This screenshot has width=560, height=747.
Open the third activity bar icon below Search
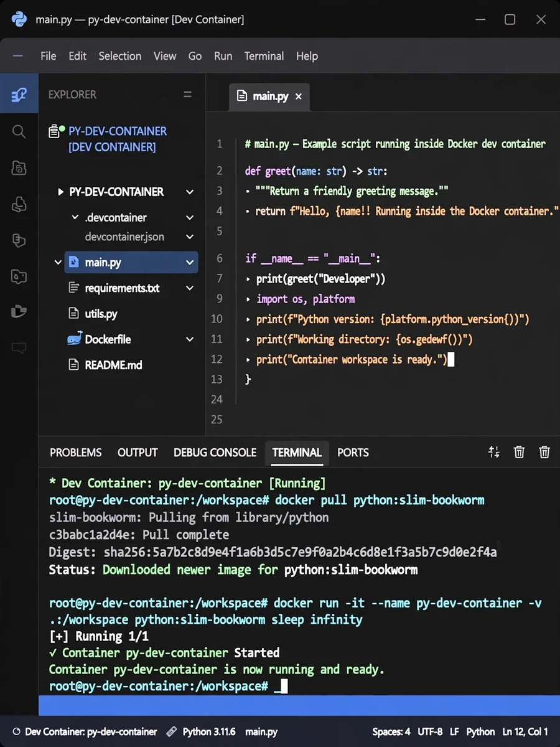click(19, 167)
